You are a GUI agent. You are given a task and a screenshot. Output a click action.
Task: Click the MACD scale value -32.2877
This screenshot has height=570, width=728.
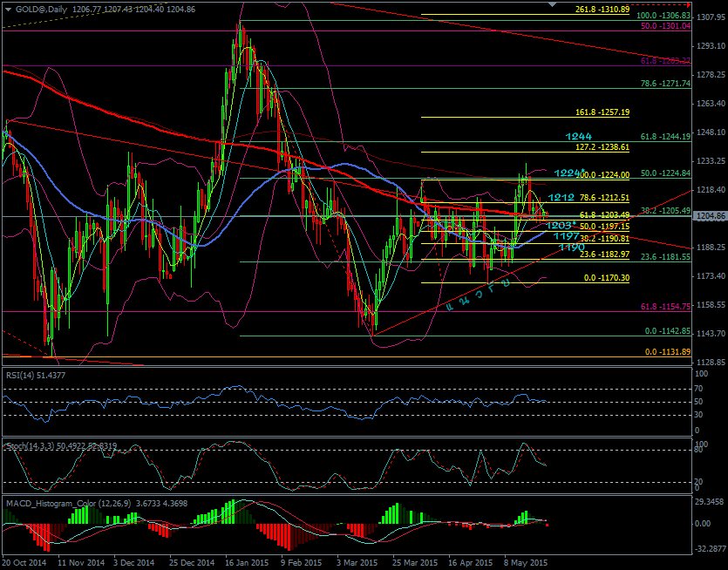tap(710, 549)
